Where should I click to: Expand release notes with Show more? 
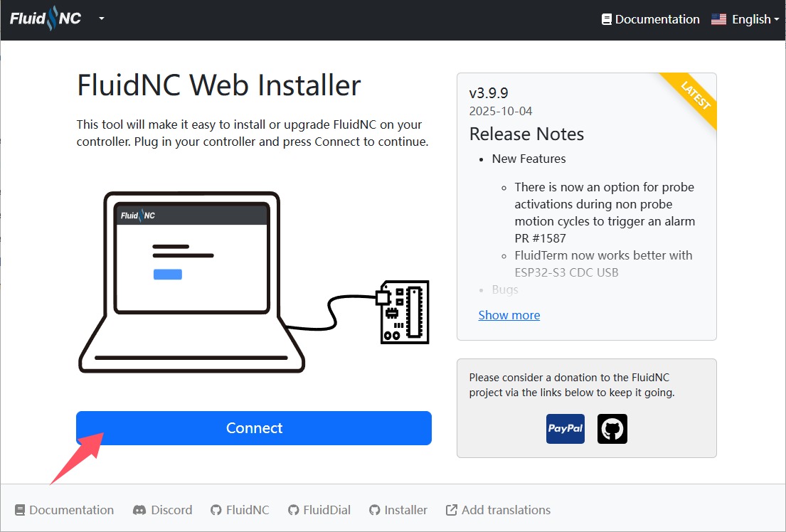click(x=509, y=315)
